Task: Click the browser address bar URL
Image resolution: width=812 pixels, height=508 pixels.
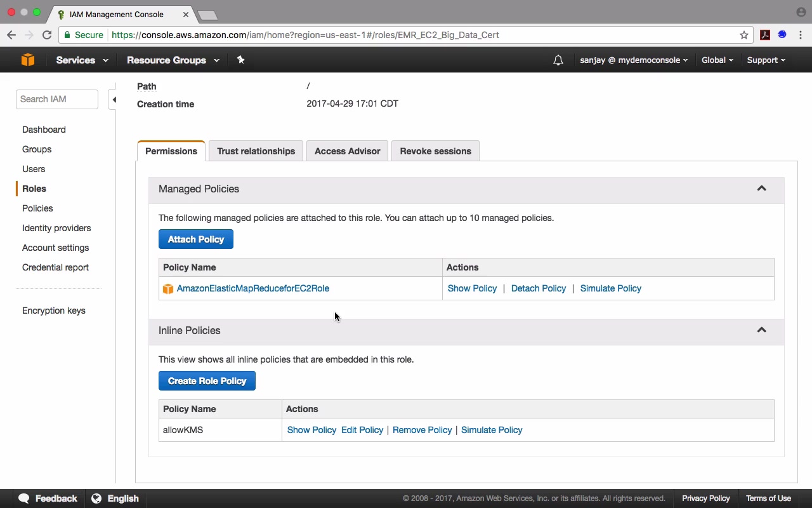Action: coord(306,35)
